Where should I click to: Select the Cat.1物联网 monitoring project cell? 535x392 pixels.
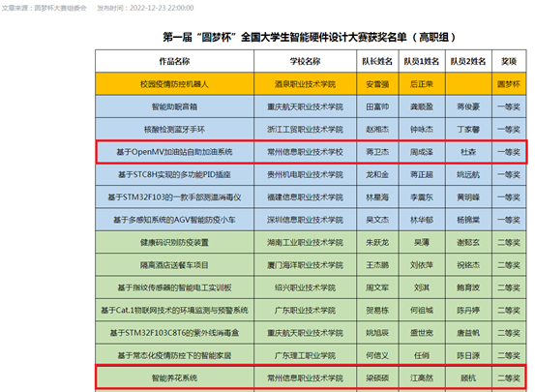[x=174, y=310]
